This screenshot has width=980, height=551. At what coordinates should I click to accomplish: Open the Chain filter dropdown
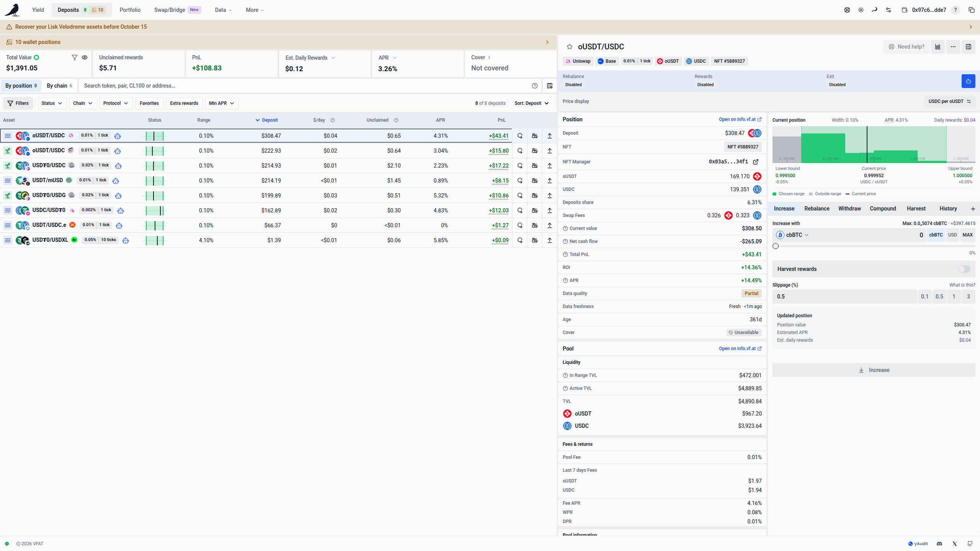click(83, 103)
